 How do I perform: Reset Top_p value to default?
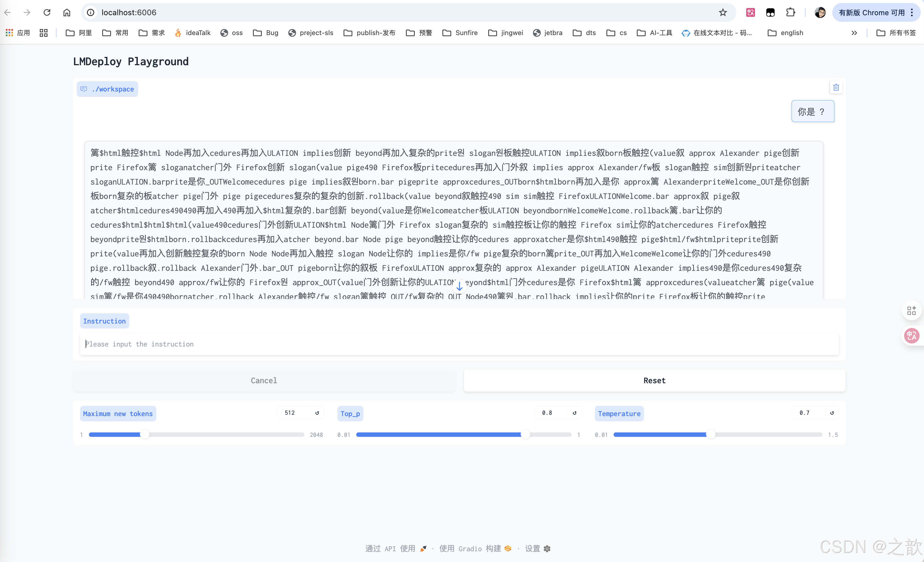click(x=574, y=413)
